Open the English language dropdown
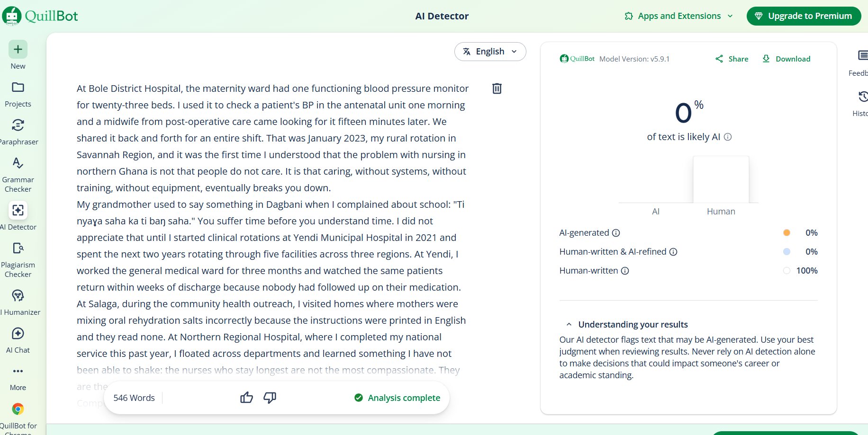 (490, 52)
